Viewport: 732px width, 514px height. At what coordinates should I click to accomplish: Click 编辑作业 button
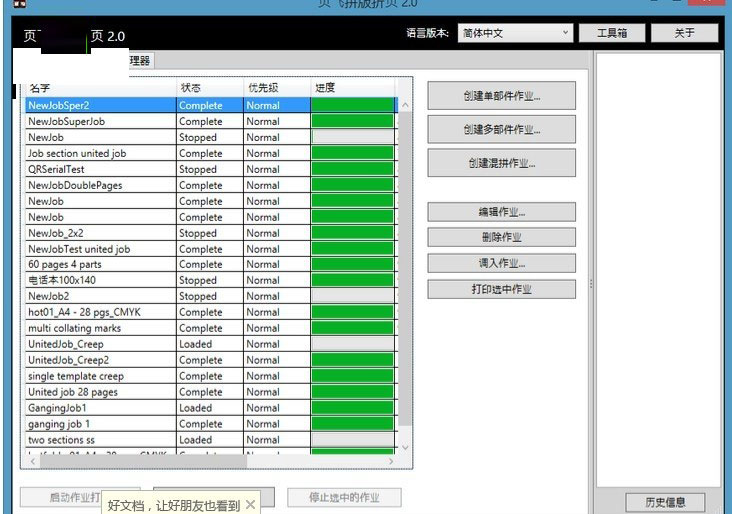pos(501,212)
